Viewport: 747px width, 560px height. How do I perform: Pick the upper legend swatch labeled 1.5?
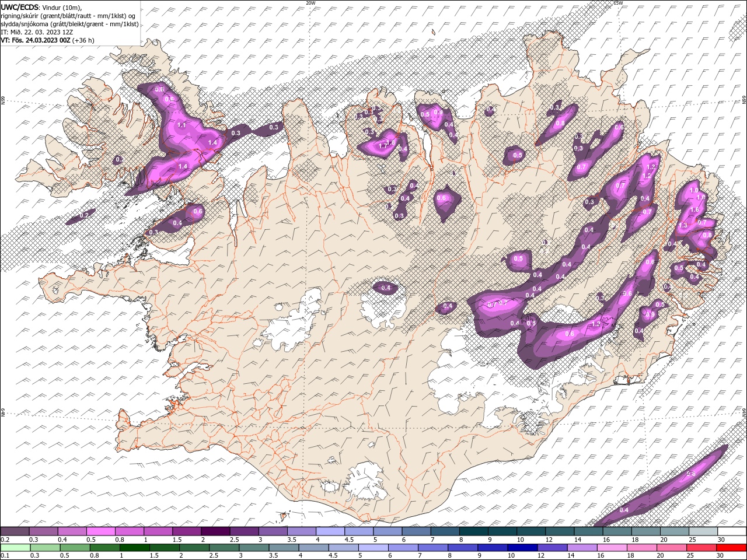pyautogui.click(x=186, y=531)
